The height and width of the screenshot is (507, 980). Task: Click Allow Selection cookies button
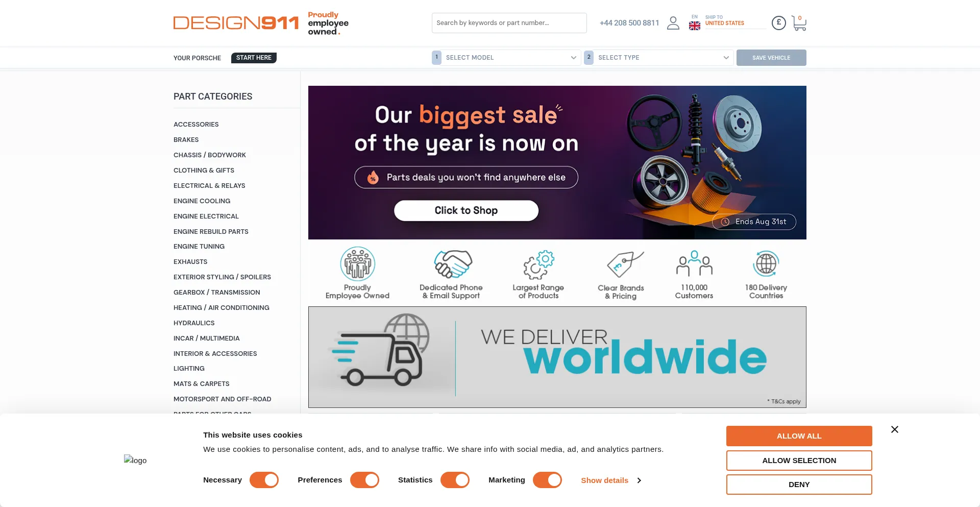coord(799,461)
